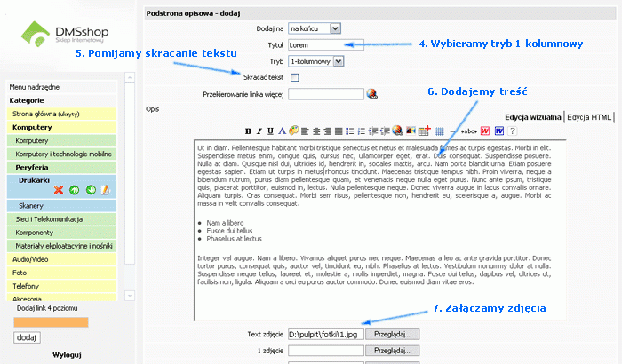Apply underline formatting in the editor toolbar
The height and width of the screenshot is (364, 622).
point(270,131)
